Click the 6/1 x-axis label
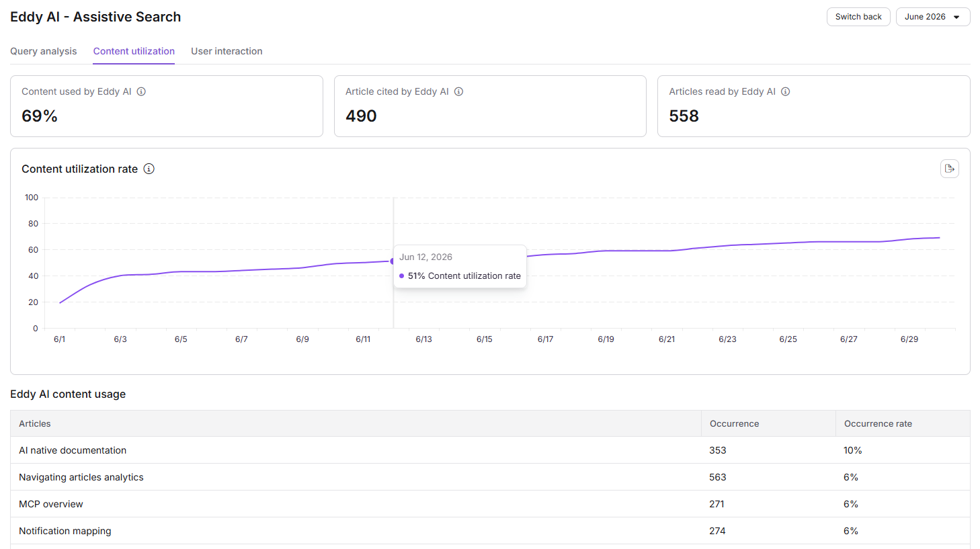Screen dimensions: 980x549 (x=60, y=339)
